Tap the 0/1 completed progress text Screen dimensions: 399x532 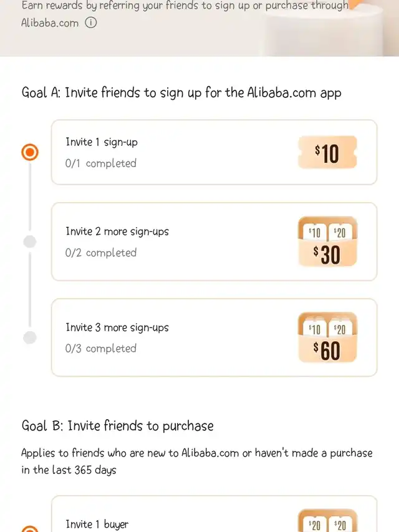(x=100, y=163)
